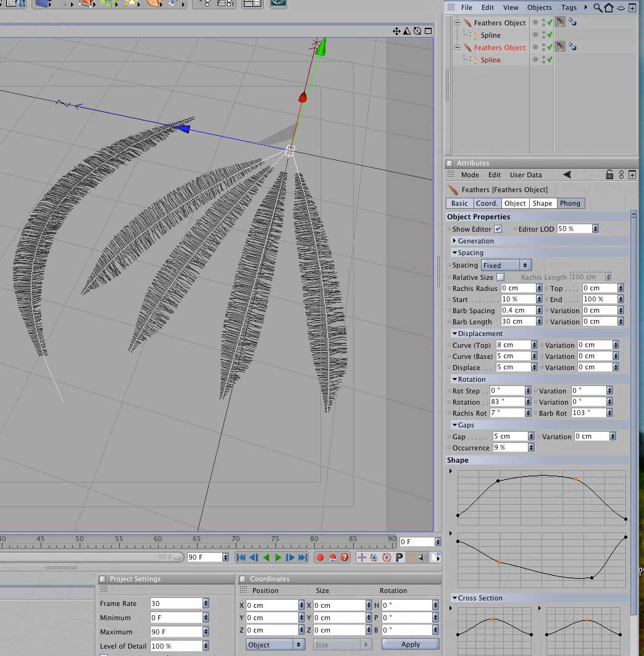Open Object Manager Objects menu
The width and height of the screenshot is (644, 656).
(539, 7)
